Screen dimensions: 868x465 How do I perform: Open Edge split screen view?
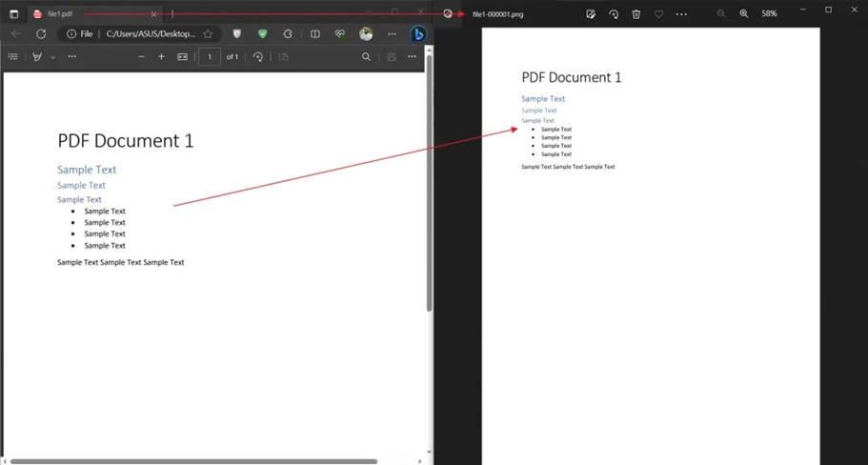(315, 33)
